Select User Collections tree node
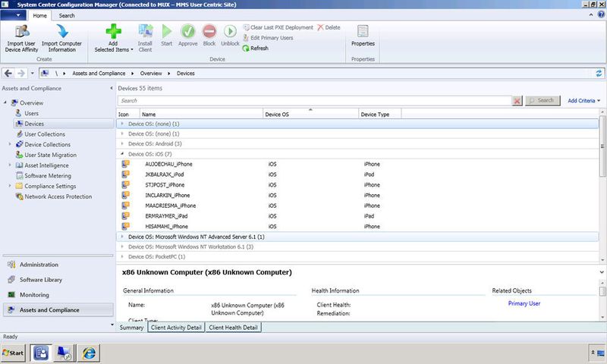Viewport: 607px width, 364px height. click(x=45, y=134)
